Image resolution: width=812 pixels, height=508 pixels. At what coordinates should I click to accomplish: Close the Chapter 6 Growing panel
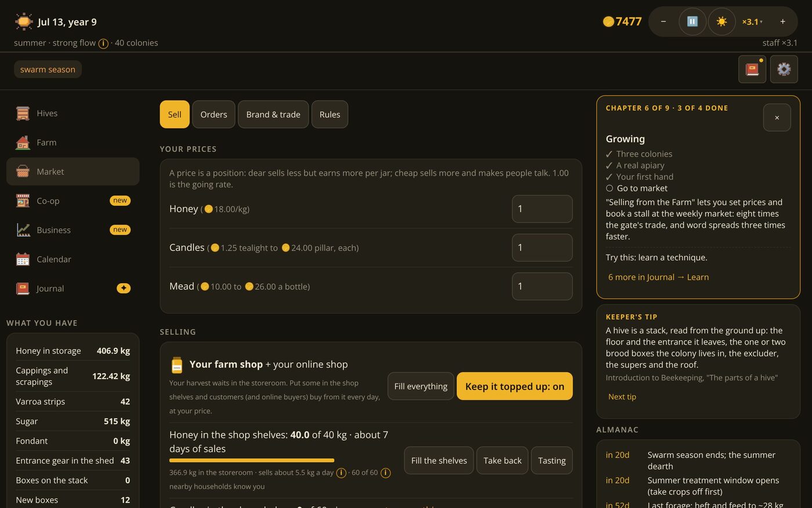coord(777,117)
